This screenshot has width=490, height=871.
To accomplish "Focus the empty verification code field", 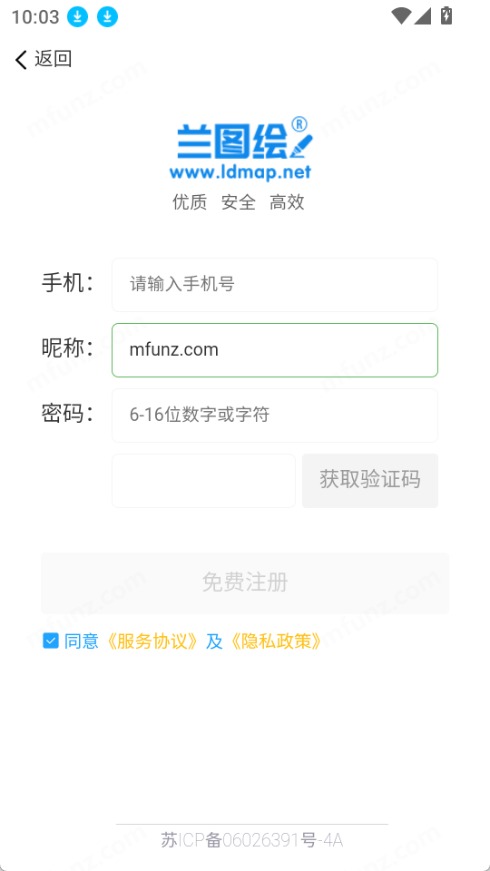I will pyautogui.click(x=204, y=481).
